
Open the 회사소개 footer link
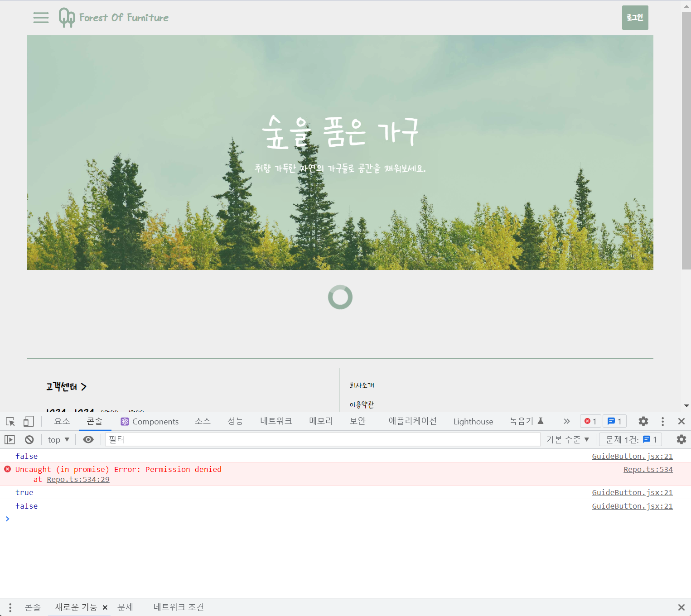pyautogui.click(x=362, y=385)
